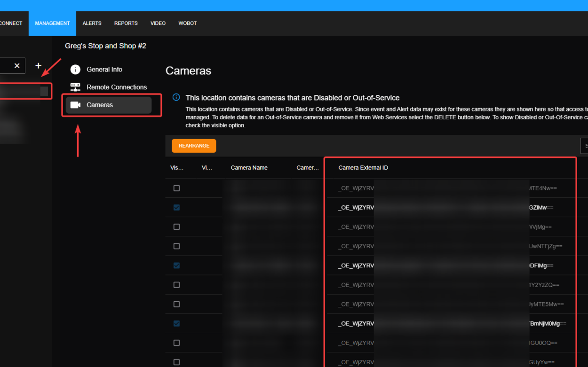Uncheck the visible checkbox for ID ending GZlMw==
Screen dimensions: 588x367
point(177,207)
